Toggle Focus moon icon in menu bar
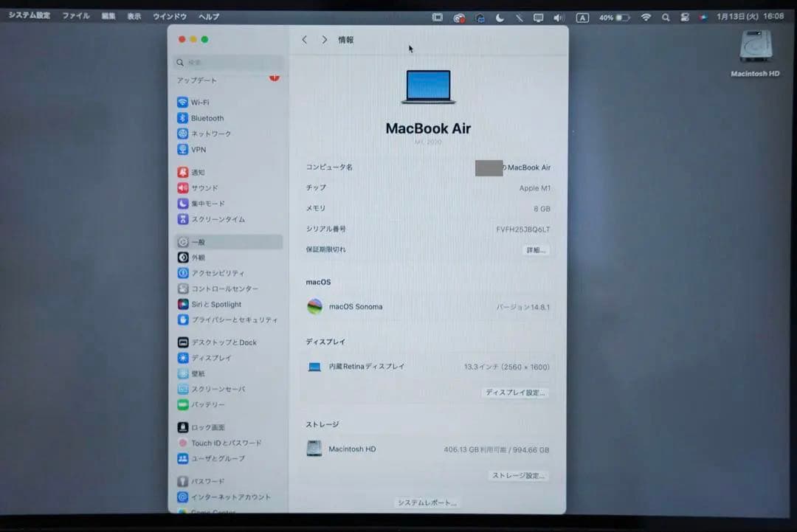Screen dimensions: 797x532 click(500, 18)
